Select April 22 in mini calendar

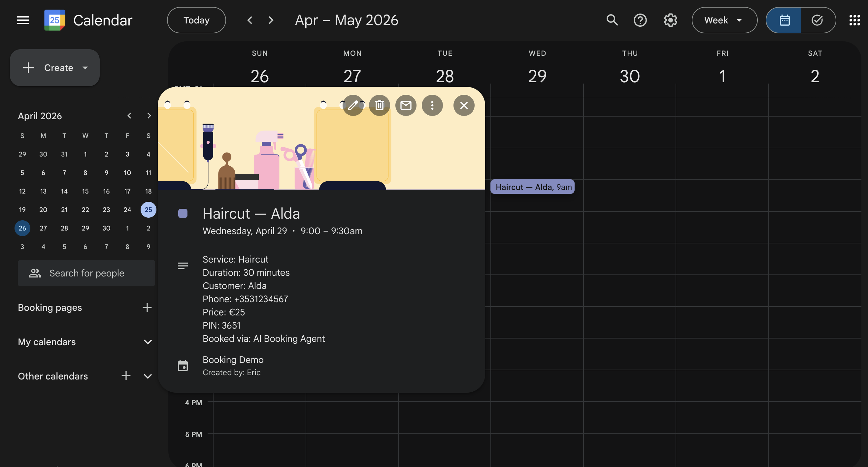click(85, 209)
